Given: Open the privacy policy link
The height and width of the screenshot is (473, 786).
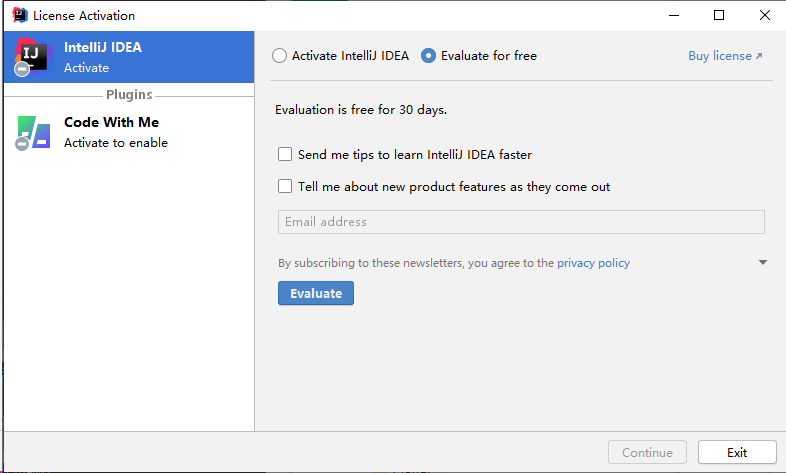Looking at the screenshot, I should click(593, 263).
